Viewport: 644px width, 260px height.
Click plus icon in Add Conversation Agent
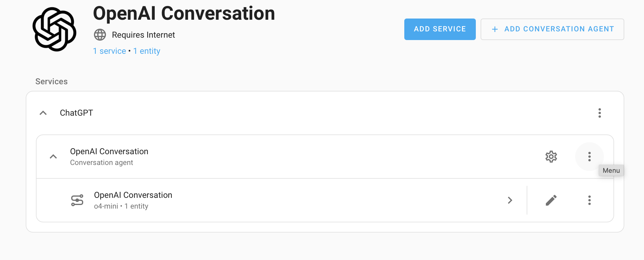495,29
